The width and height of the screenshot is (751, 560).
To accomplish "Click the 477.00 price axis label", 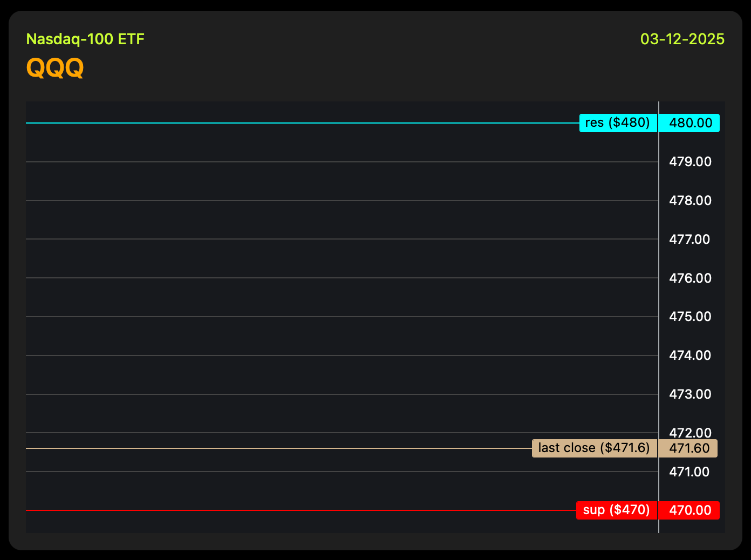I will [689, 239].
